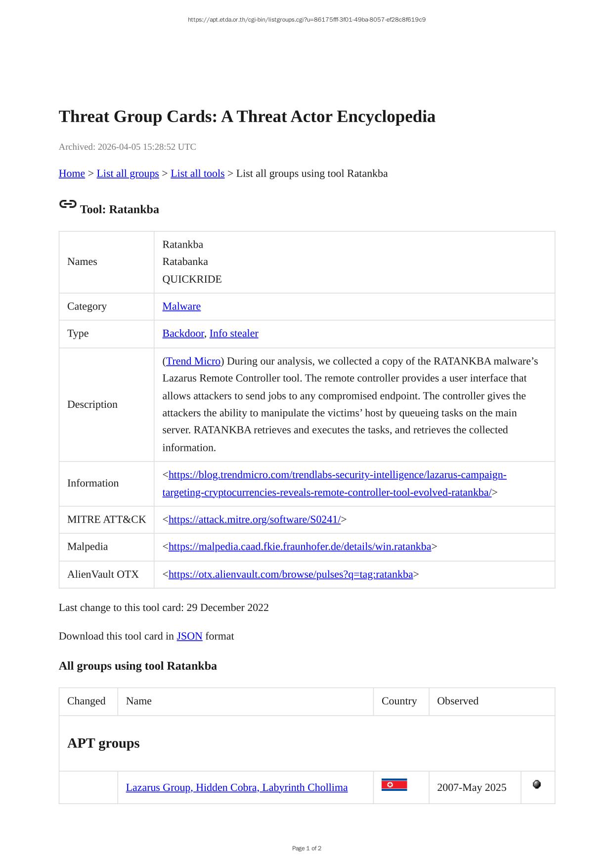Open the List all groups breadcrumb
Screen dimensions: 614x868
[128, 174]
